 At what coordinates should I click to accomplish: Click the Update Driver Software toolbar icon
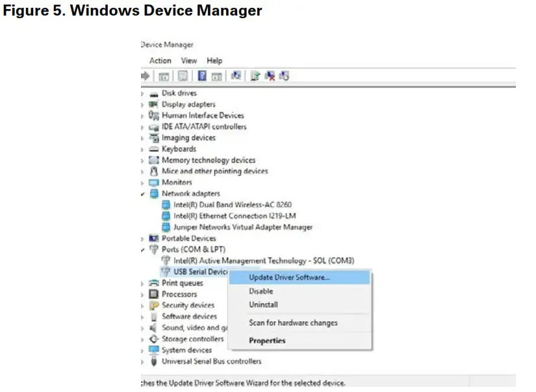(x=255, y=76)
